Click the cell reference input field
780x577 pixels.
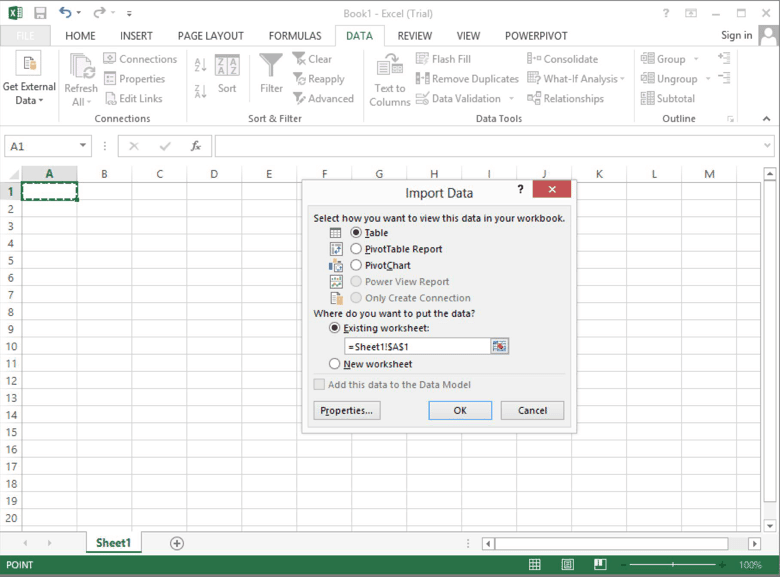click(x=417, y=346)
